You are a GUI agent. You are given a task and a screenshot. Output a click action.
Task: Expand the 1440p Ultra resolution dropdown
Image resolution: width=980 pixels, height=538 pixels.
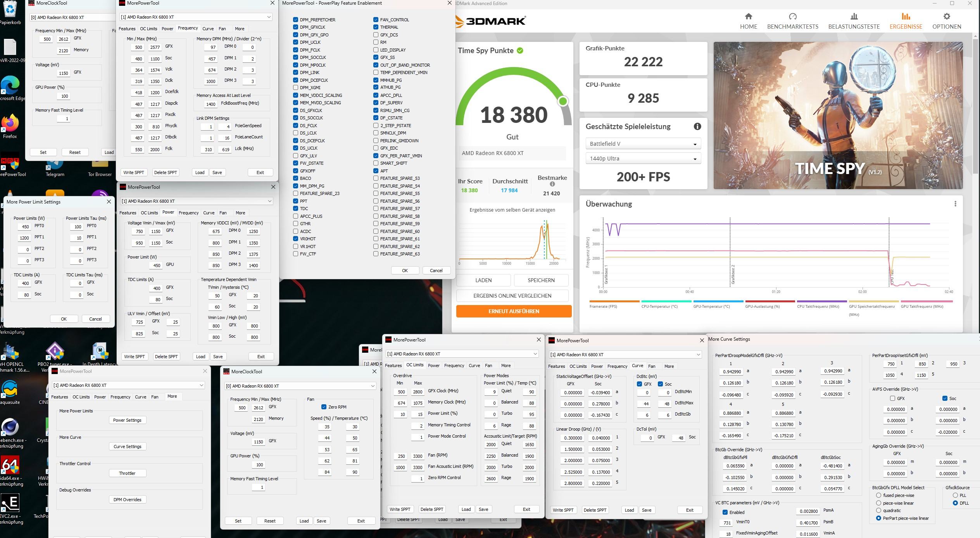pos(643,159)
